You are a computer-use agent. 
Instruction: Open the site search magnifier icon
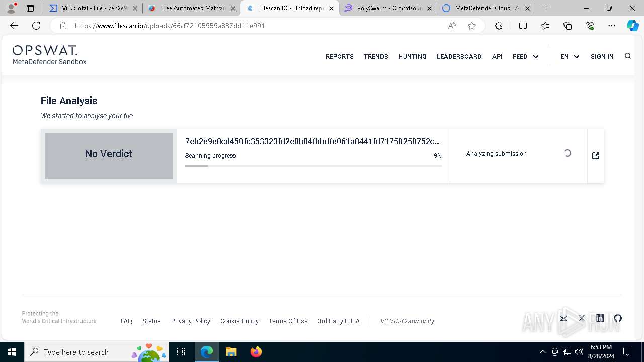point(627,56)
